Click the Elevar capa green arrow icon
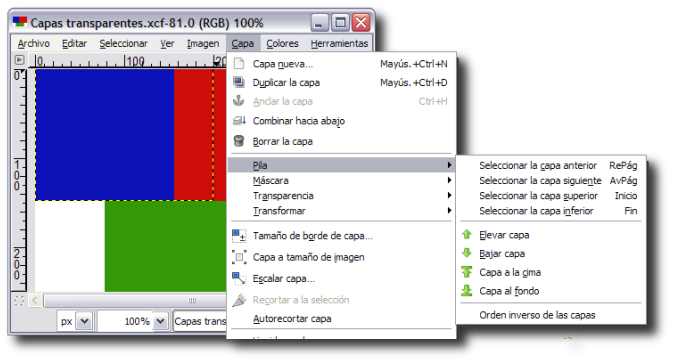The height and width of the screenshot is (362, 673). coord(467,234)
